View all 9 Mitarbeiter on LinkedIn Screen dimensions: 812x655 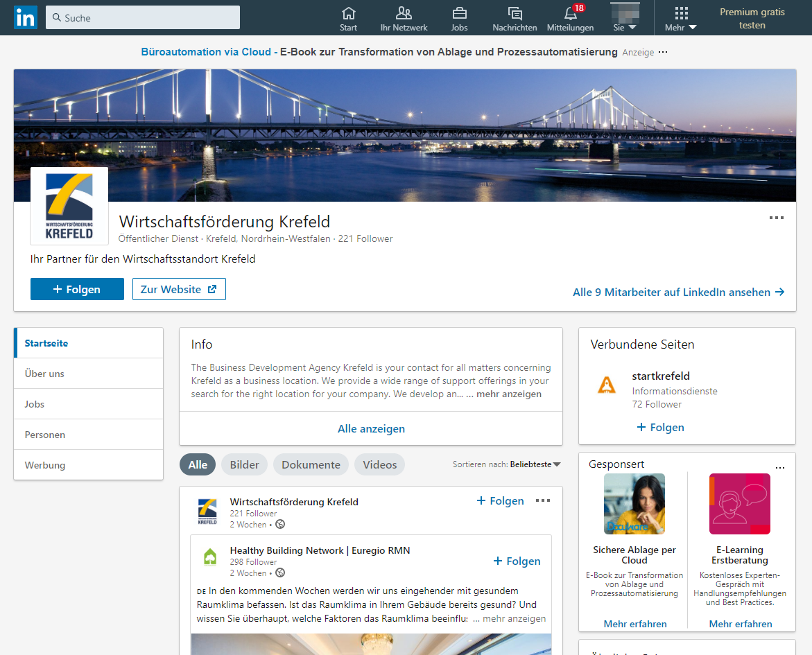[678, 292]
